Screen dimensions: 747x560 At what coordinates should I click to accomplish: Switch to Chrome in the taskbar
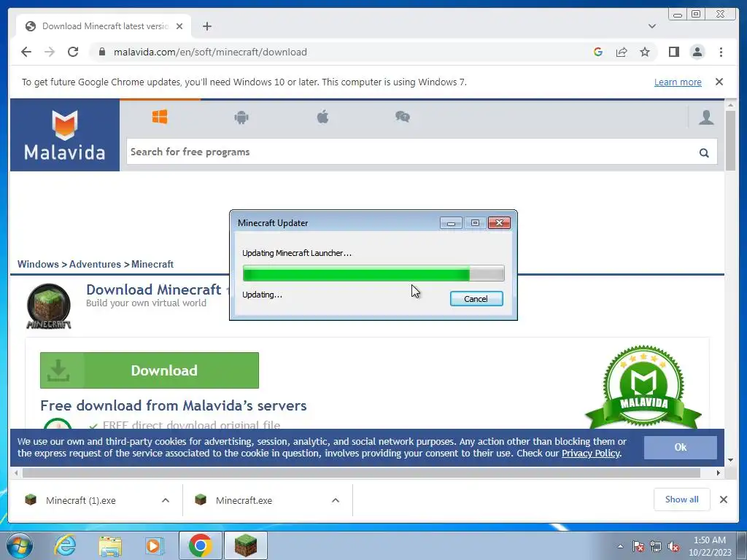point(200,545)
